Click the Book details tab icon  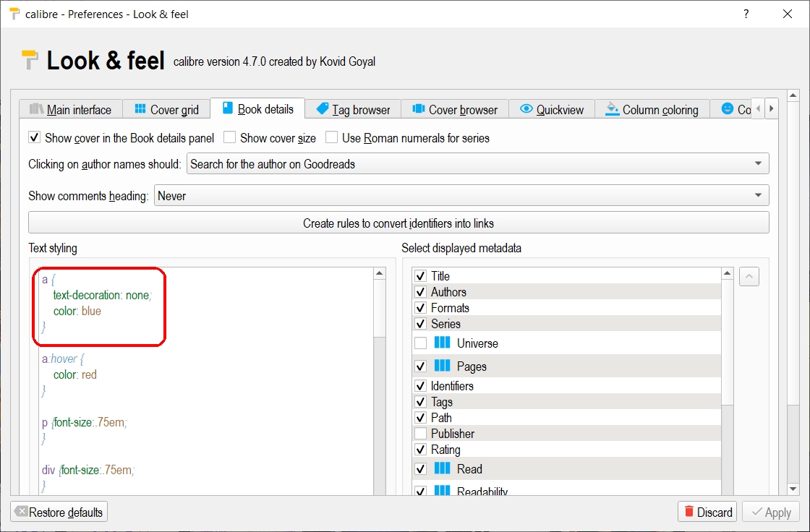coord(228,108)
